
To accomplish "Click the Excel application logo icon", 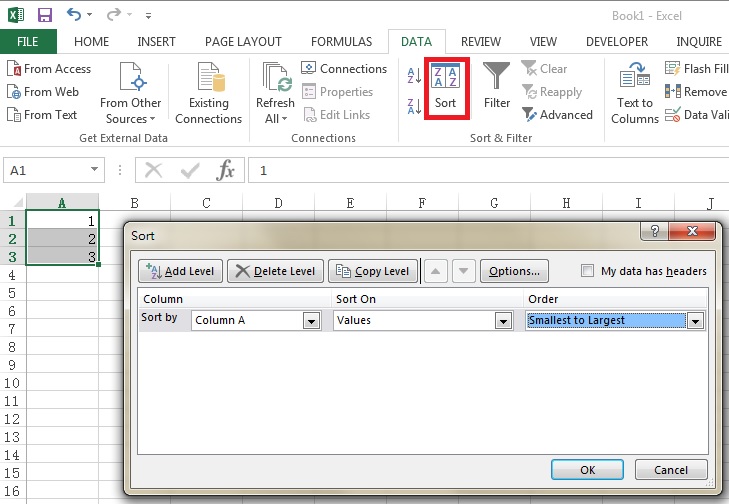I will coord(16,15).
